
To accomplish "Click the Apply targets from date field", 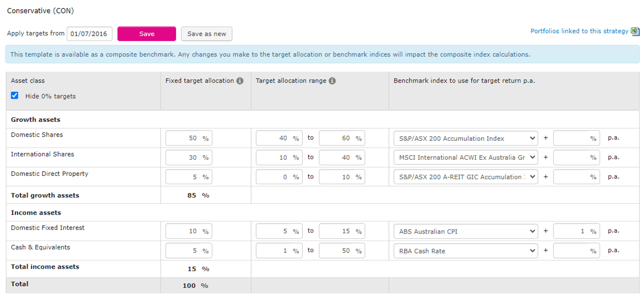I will pos(89,34).
